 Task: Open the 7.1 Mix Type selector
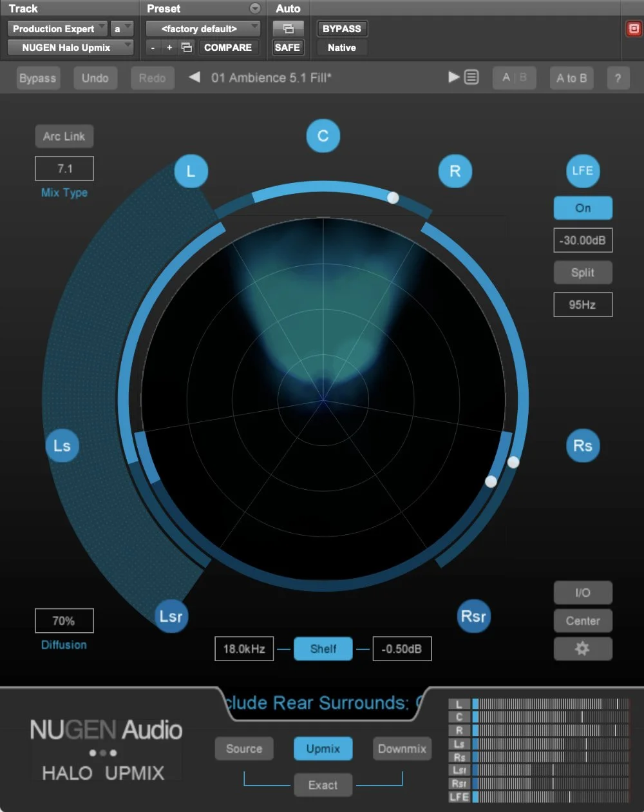click(x=64, y=168)
